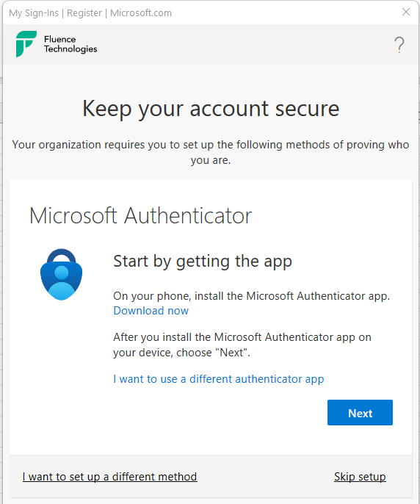
Task: Click the word Technologies in the header
Action: click(x=70, y=48)
